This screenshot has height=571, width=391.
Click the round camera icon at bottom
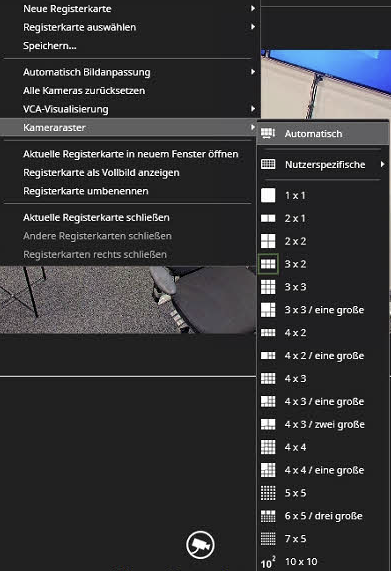pyautogui.click(x=200, y=545)
